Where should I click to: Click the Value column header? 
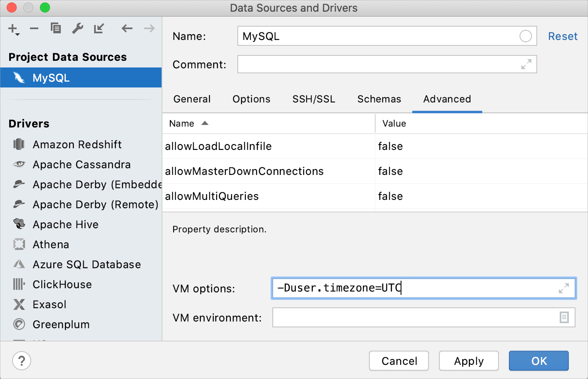coord(481,123)
